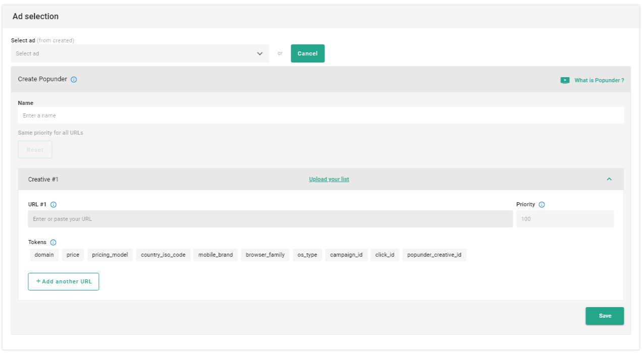
Task: Click the Save button
Action: pyautogui.click(x=605, y=316)
